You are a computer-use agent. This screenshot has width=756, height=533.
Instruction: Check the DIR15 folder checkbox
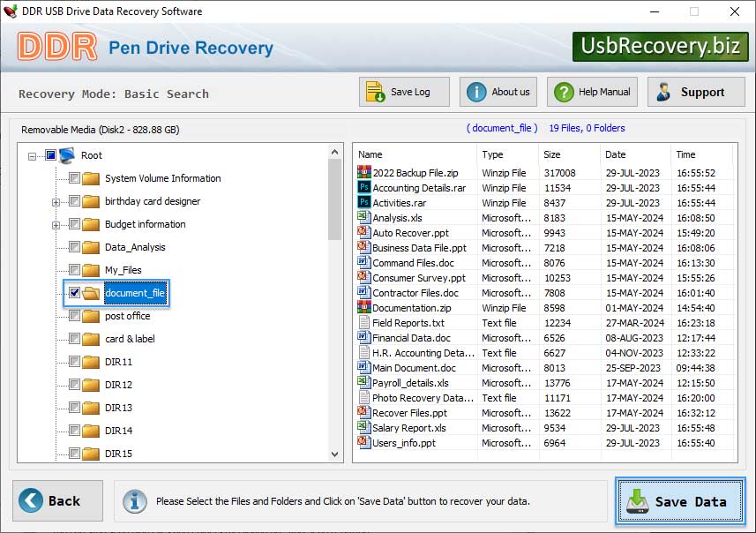click(74, 453)
